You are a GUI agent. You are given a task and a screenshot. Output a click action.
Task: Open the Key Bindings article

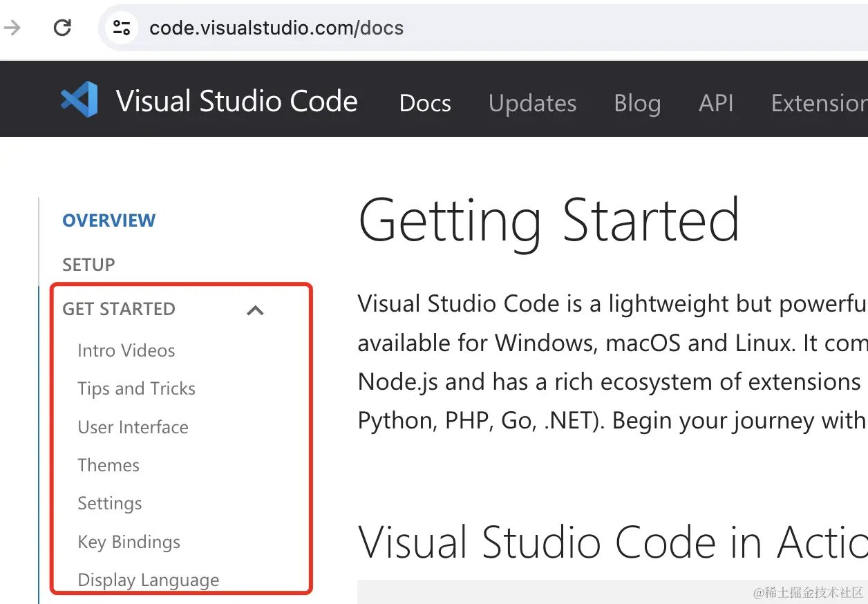point(129,542)
